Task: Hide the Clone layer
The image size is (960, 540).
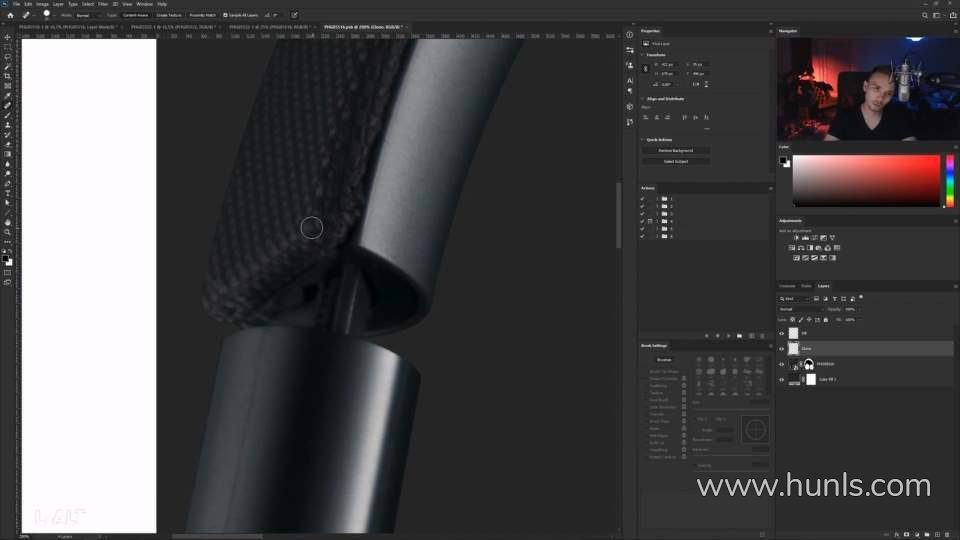Action: click(781, 349)
